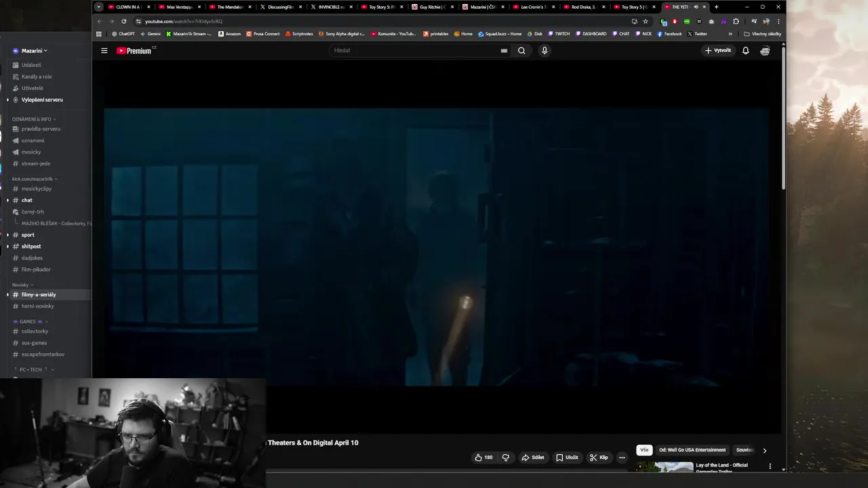Open the YouTube account avatar menu
The image size is (868, 488).
(765, 51)
